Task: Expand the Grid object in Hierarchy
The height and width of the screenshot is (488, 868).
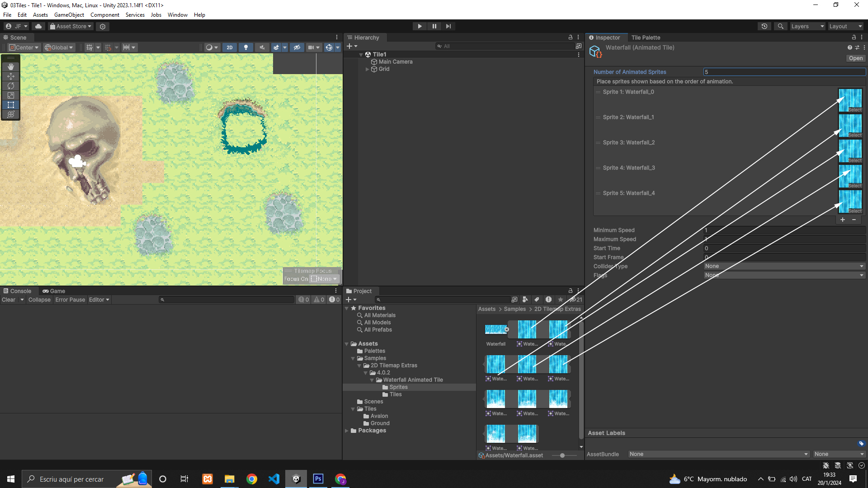Action: pos(367,69)
